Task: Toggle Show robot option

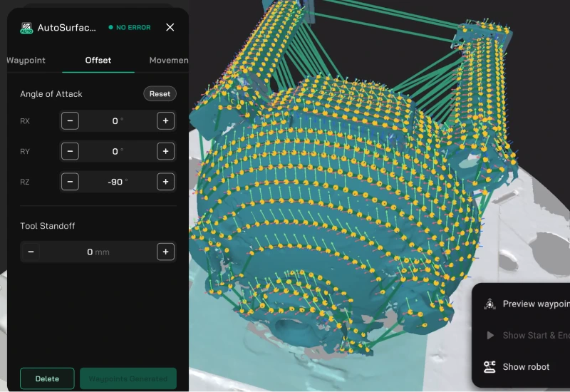Action: click(517, 367)
